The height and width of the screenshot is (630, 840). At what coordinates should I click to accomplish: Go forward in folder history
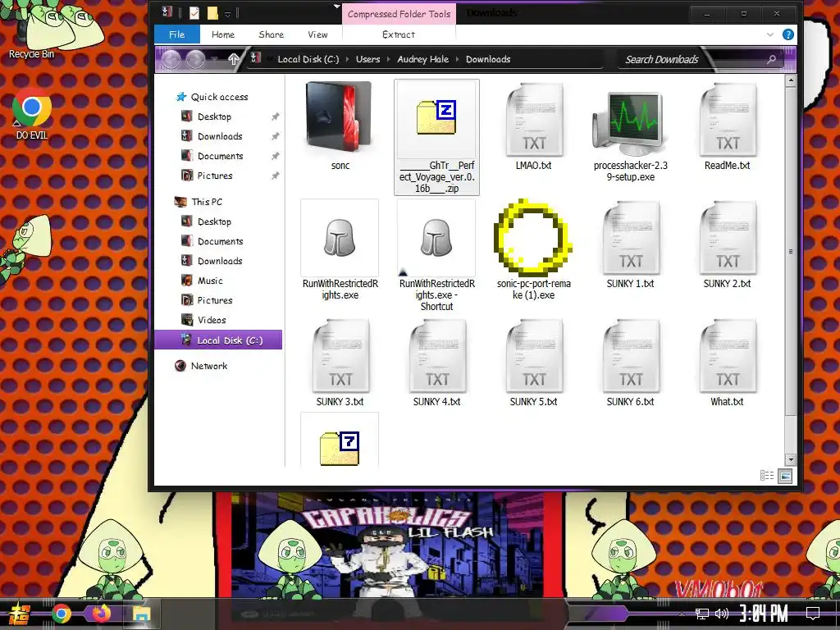195,59
